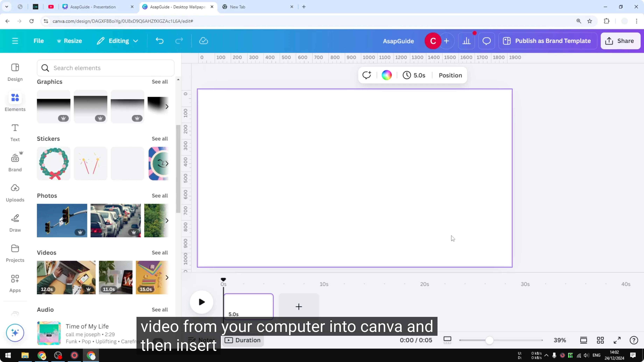Open the Apps sidebar panel
The width and height of the screenshot is (644, 362).
click(15, 283)
